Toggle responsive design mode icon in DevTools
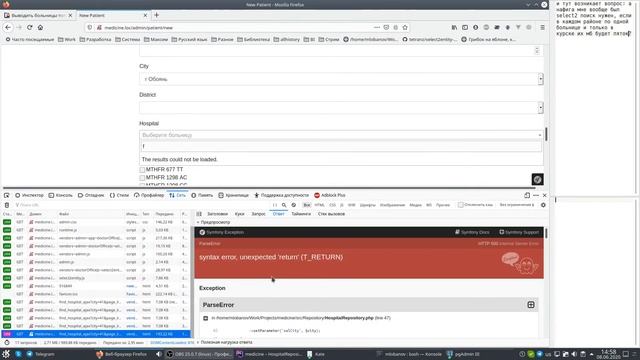640x360 pixels. pos(527,195)
